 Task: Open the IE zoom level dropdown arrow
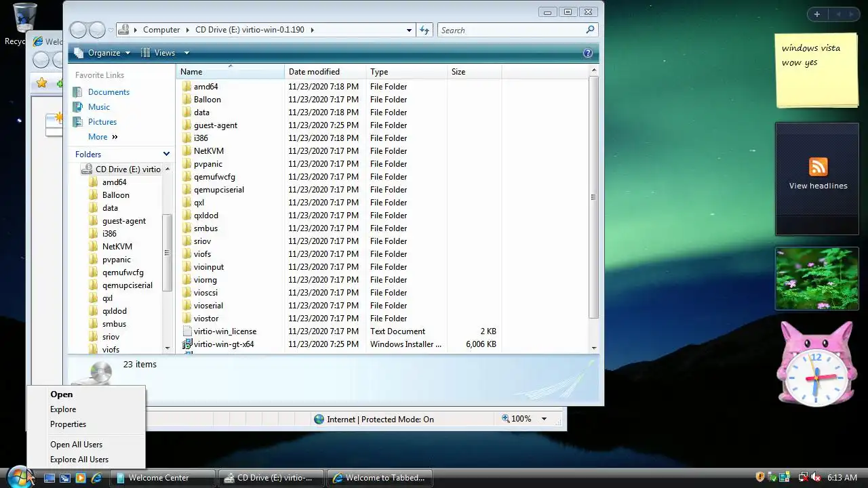click(x=544, y=420)
